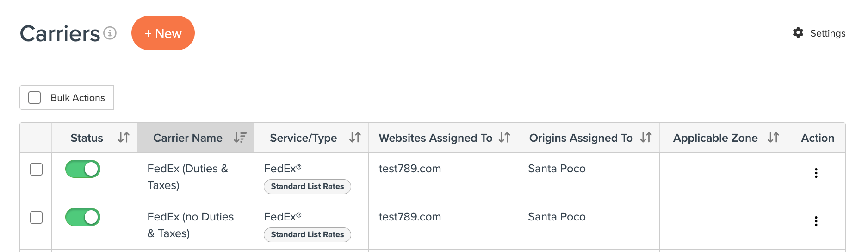Click the + New carrier button
This screenshot has width=868, height=252.
pyautogui.click(x=163, y=33)
